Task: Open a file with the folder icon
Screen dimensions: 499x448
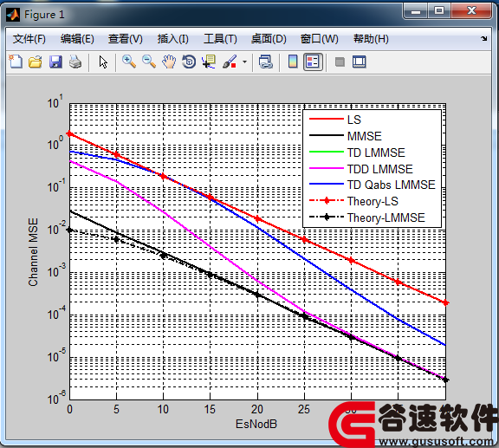Action: point(36,62)
